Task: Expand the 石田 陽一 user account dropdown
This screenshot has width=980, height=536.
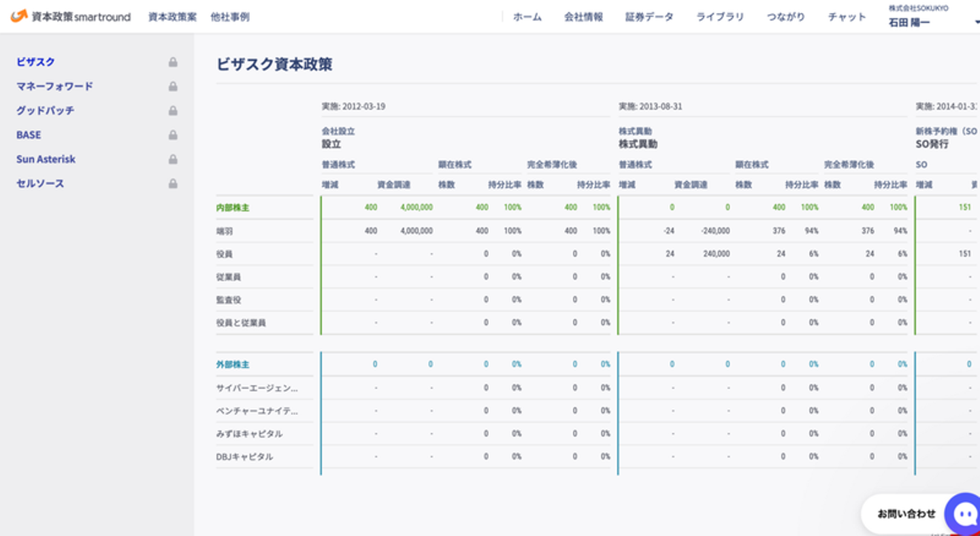Action: (x=977, y=22)
